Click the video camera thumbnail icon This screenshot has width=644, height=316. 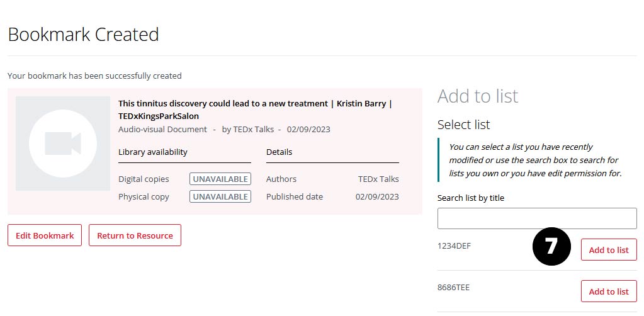click(x=62, y=144)
